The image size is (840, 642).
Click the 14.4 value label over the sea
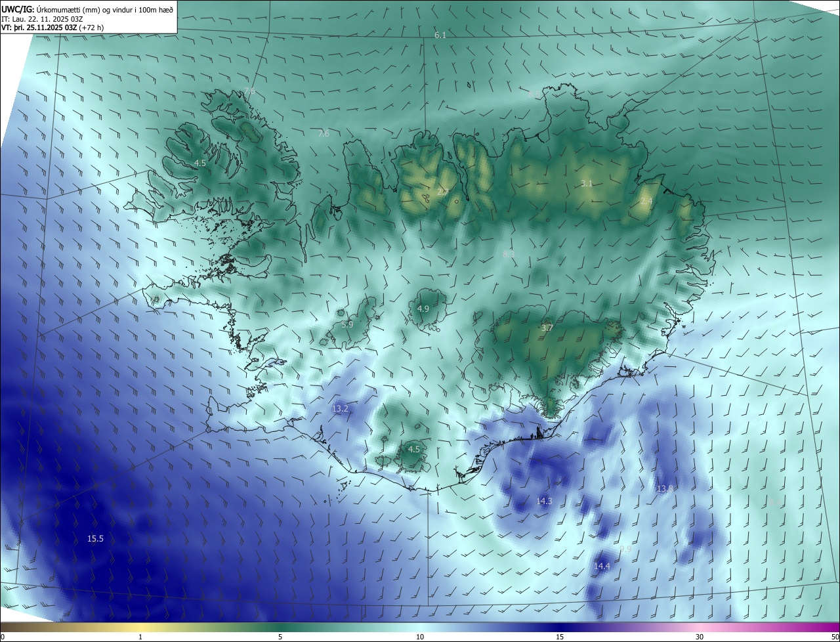[602, 566]
